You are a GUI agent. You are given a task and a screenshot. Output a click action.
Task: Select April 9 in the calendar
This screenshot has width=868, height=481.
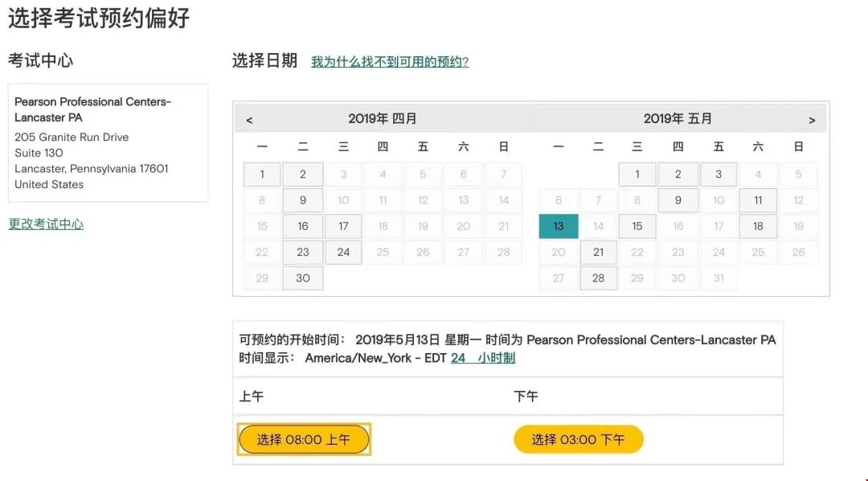click(303, 200)
